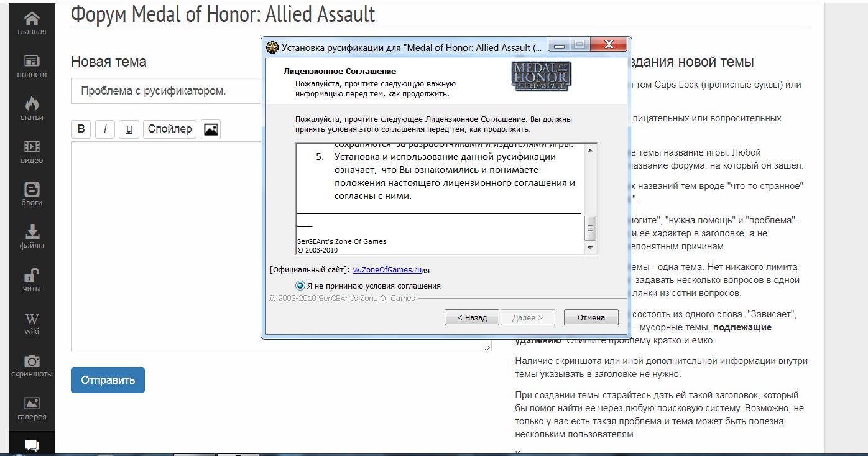Image resolution: width=868 pixels, height=456 pixels.
Task: Click the 'Форум Medal of Honor: Allied Assault' heading
Action: pos(223,14)
